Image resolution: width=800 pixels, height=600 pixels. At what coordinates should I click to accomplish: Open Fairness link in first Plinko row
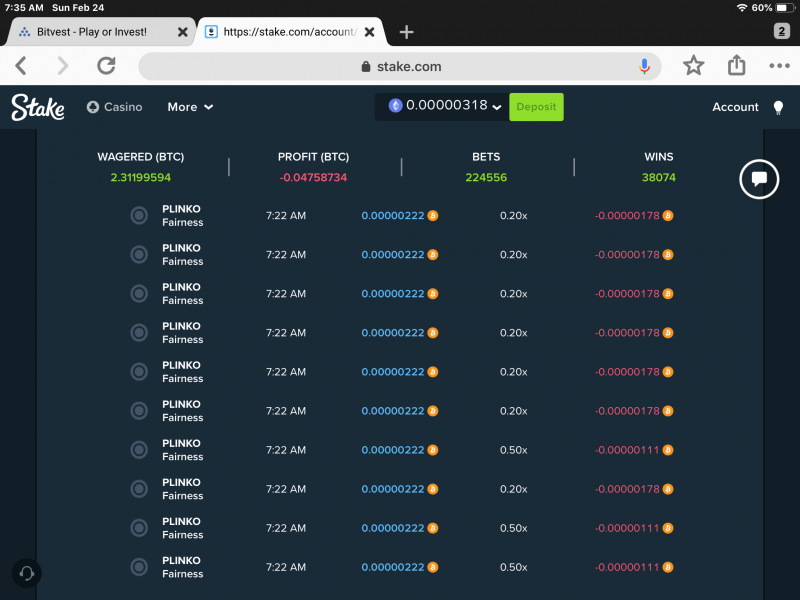click(183, 222)
